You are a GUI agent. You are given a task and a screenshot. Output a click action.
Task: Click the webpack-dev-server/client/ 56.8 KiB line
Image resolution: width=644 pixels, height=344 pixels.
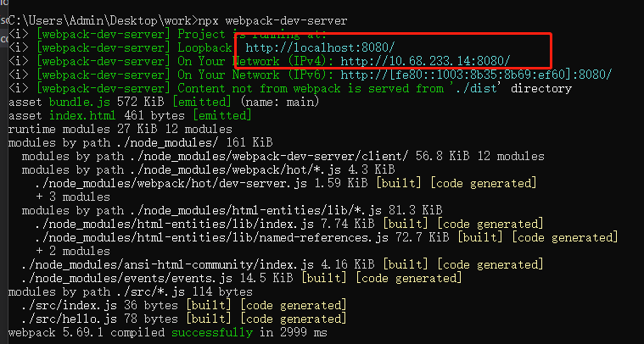coord(283,156)
